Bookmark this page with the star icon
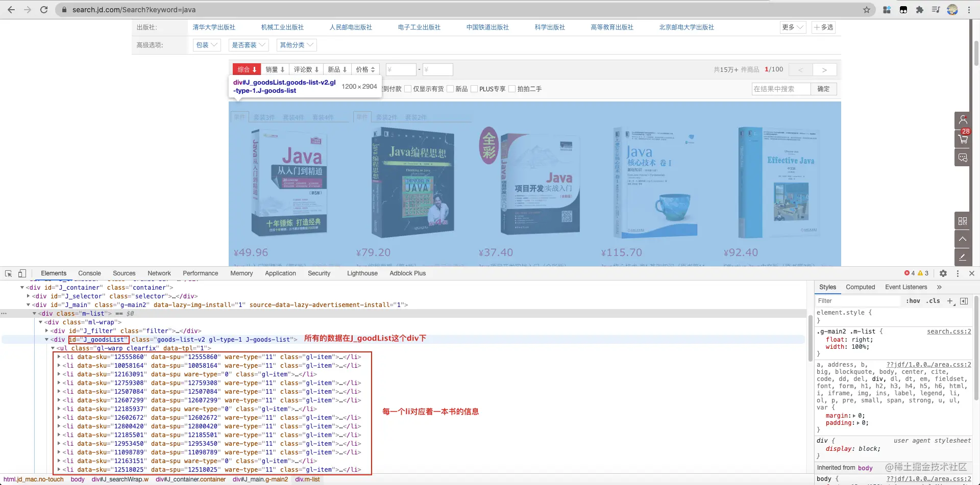The width and height of the screenshot is (980, 485). pyautogui.click(x=867, y=10)
